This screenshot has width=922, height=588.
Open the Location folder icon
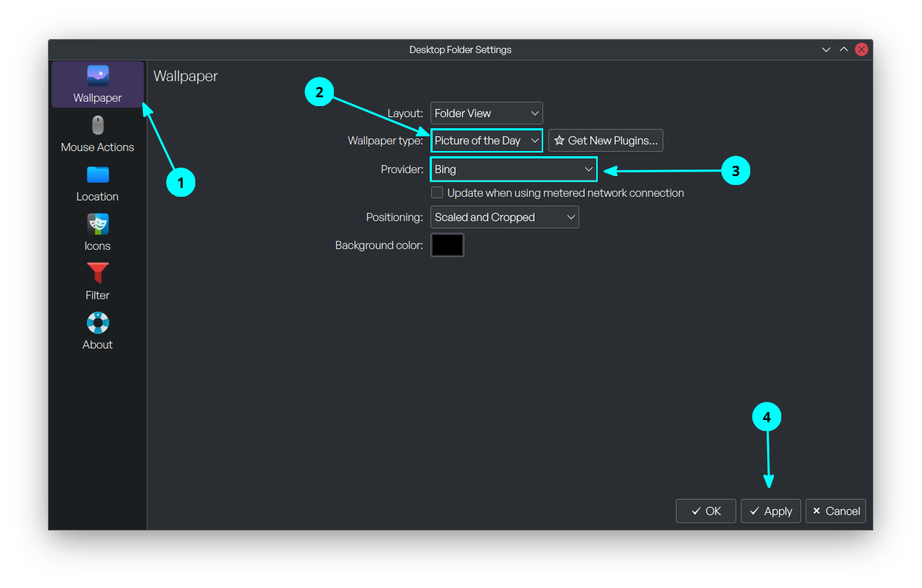click(97, 175)
